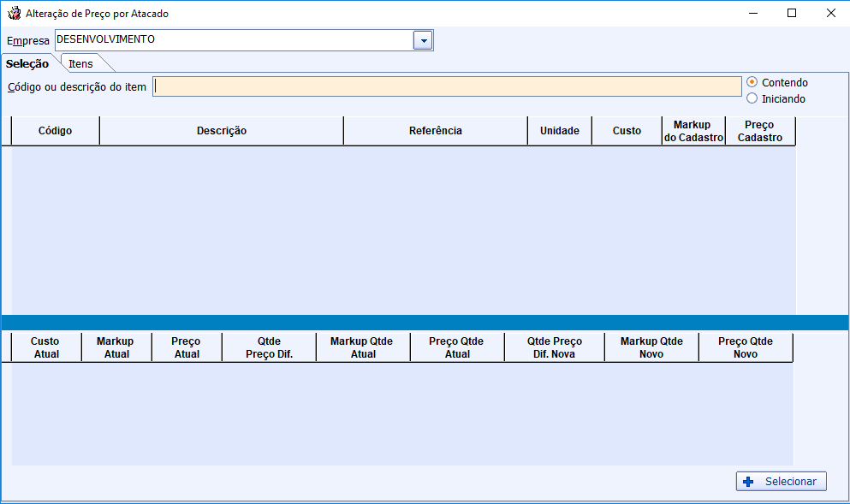The width and height of the screenshot is (850, 504).
Task: Click the Selecionar button
Action: tap(781, 482)
